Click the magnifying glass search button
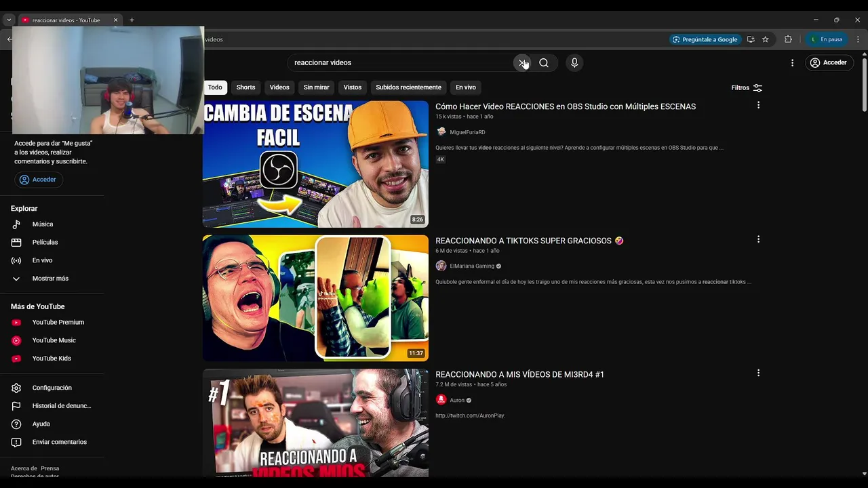 click(544, 62)
